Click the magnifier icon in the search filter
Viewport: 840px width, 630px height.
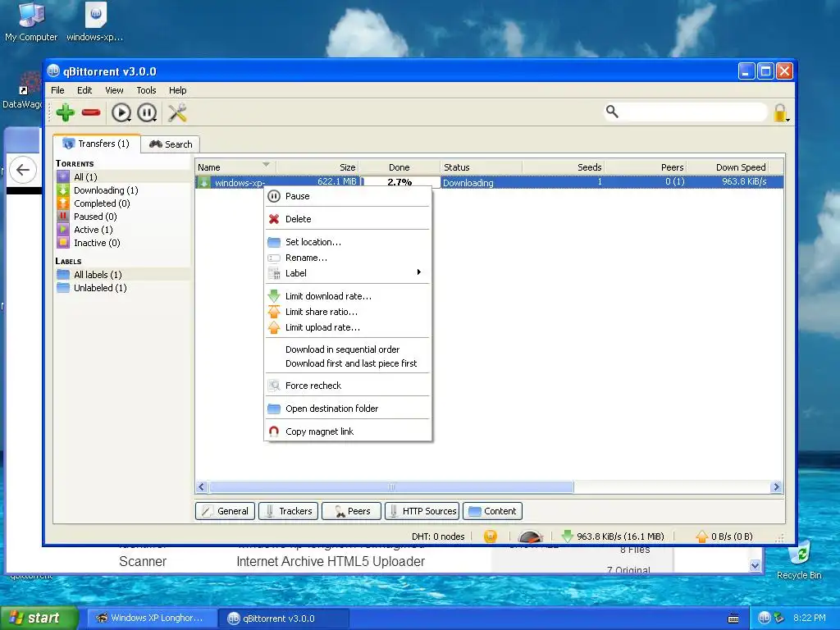click(x=612, y=112)
